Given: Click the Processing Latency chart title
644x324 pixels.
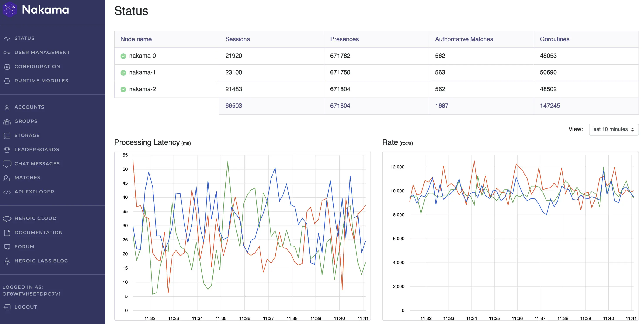Looking at the screenshot, I should pyautogui.click(x=152, y=142).
